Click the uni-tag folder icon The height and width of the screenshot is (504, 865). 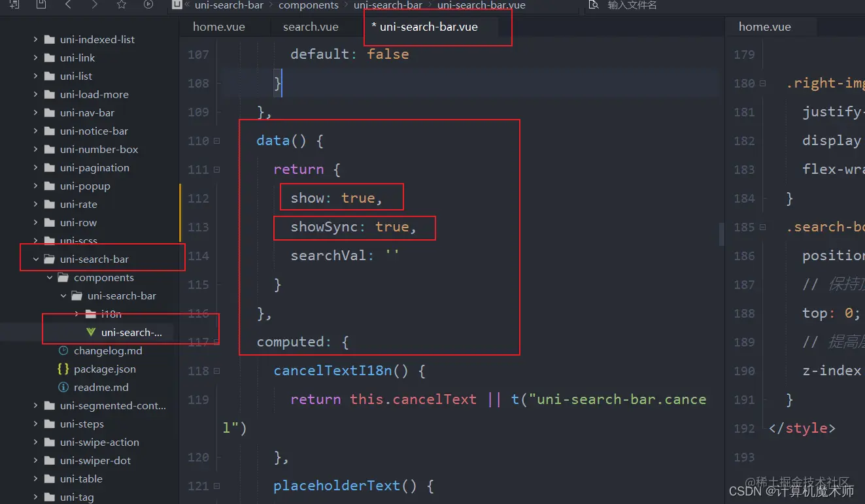[49, 497]
